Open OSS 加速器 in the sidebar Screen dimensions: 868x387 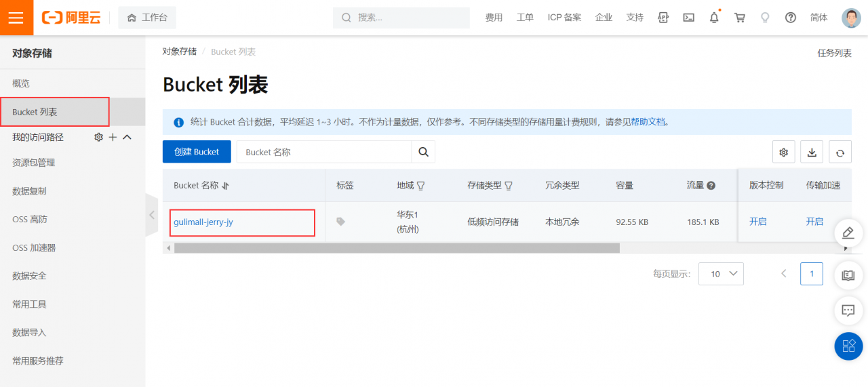tap(34, 247)
